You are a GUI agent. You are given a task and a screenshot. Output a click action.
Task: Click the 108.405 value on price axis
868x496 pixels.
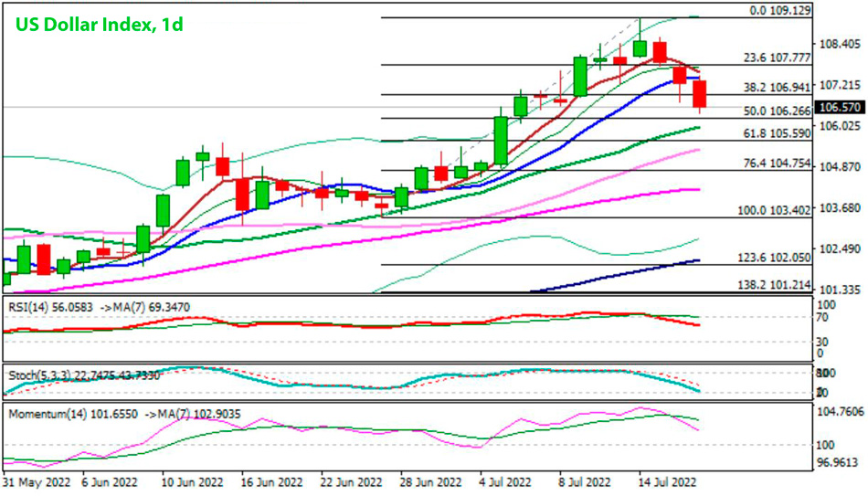click(840, 44)
